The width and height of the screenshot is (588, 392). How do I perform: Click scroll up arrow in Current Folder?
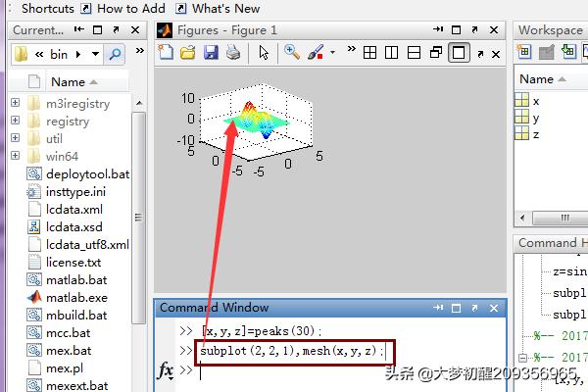pos(139,103)
